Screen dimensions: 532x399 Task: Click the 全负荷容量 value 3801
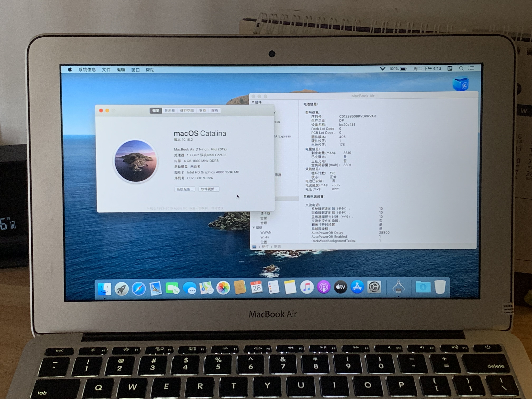pos(347,165)
